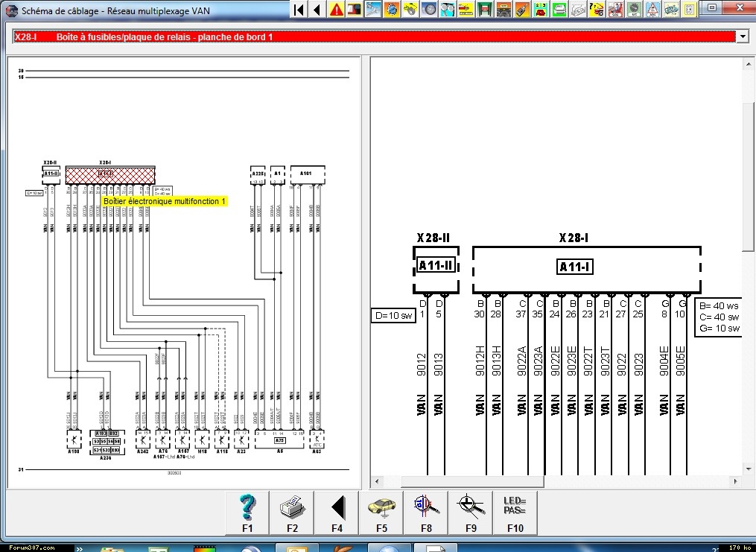Expand the X28-I component dropdown arrow
The height and width of the screenshot is (552, 756).
pyautogui.click(x=742, y=37)
